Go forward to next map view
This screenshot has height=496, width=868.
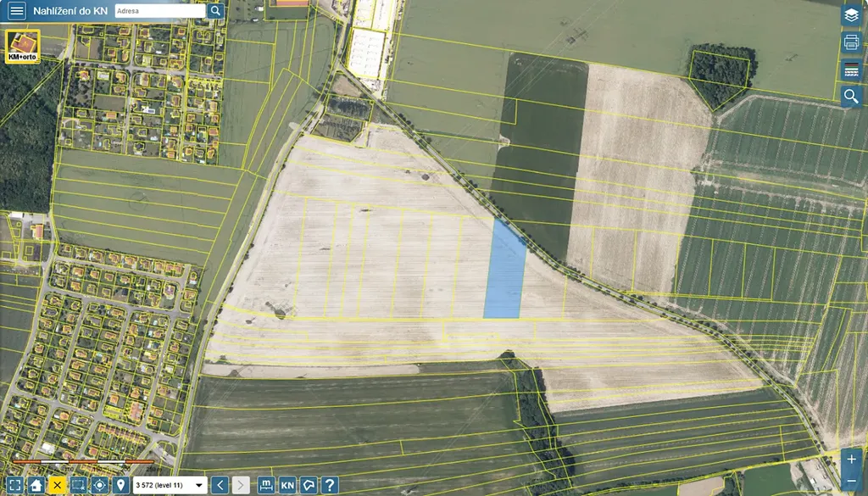pos(241,486)
